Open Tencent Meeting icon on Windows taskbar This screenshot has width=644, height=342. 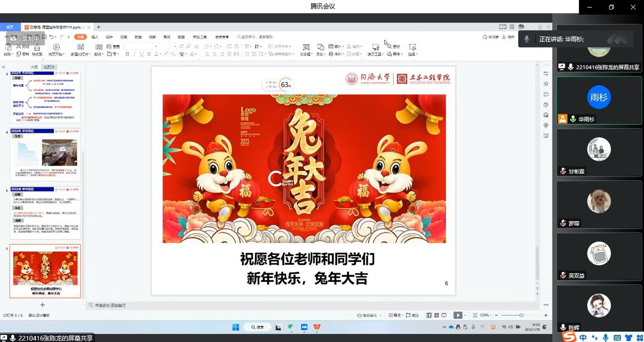304,327
